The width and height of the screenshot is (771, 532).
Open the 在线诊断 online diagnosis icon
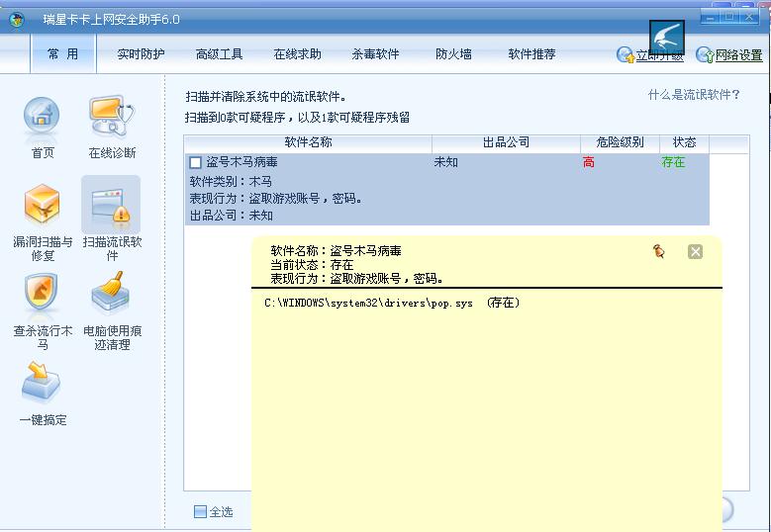[112, 117]
